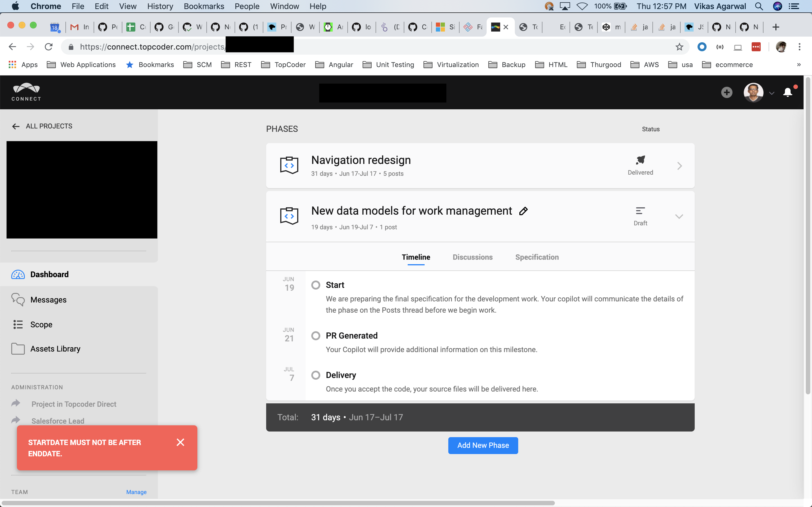Switch to the Discussions tab
Viewport: 812px width, 507px height.
(x=472, y=257)
